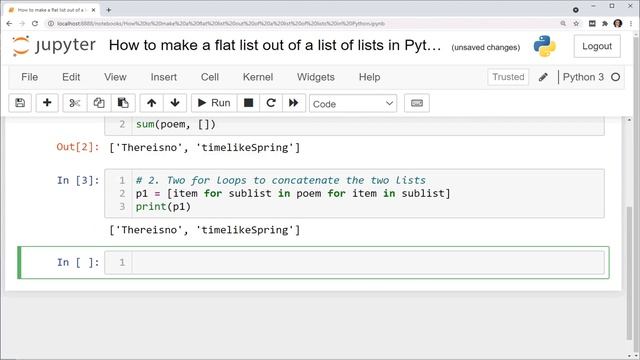Click the printed output under In [3]

tap(204, 230)
